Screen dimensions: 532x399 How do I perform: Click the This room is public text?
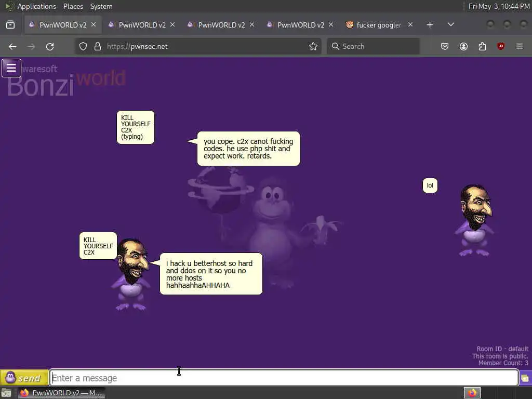click(500, 356)
